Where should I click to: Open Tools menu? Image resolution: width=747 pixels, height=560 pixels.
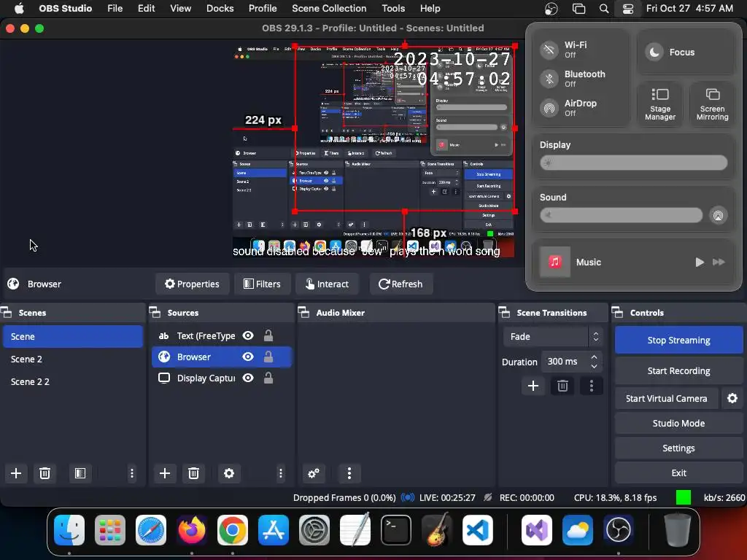[x=393, y=9]
